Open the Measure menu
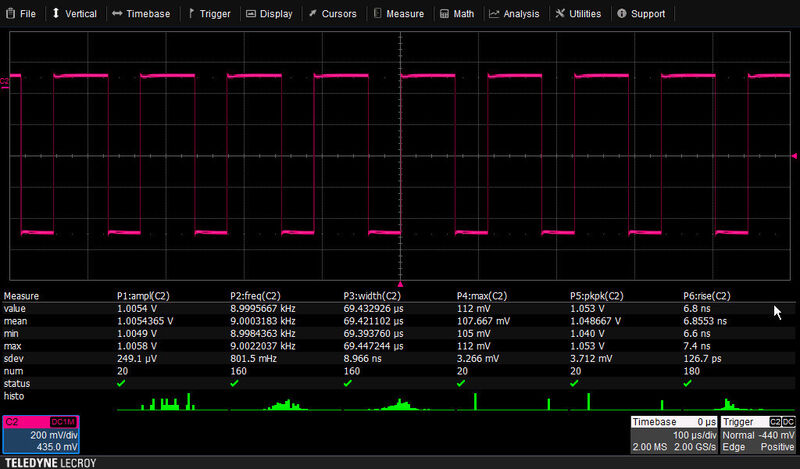This screenshot has height=469, width=800. click(399, 14)
